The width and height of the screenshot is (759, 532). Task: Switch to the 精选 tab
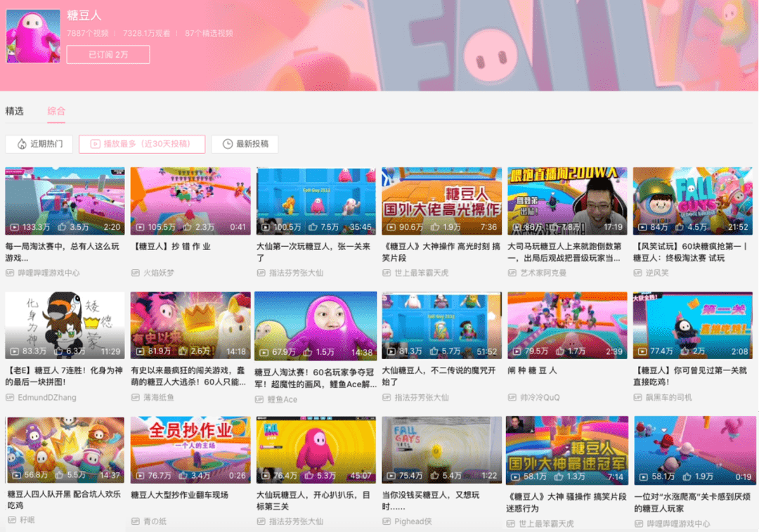[15, 111]
